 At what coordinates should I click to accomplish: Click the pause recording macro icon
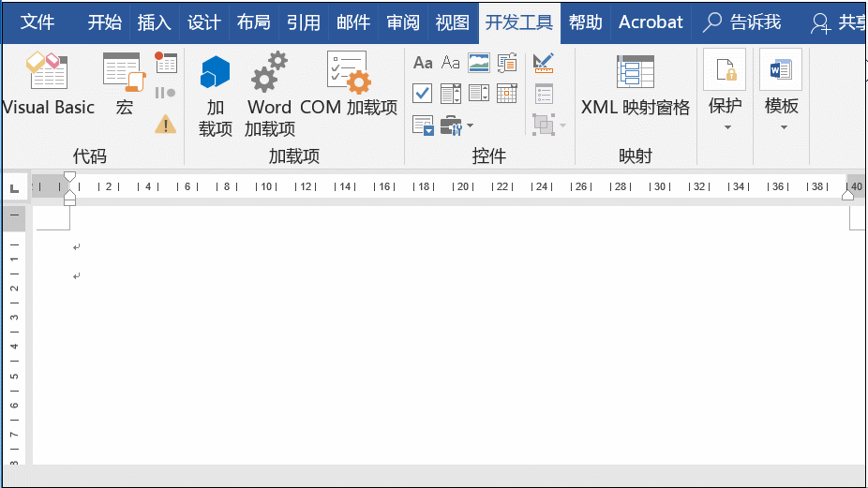166,93
